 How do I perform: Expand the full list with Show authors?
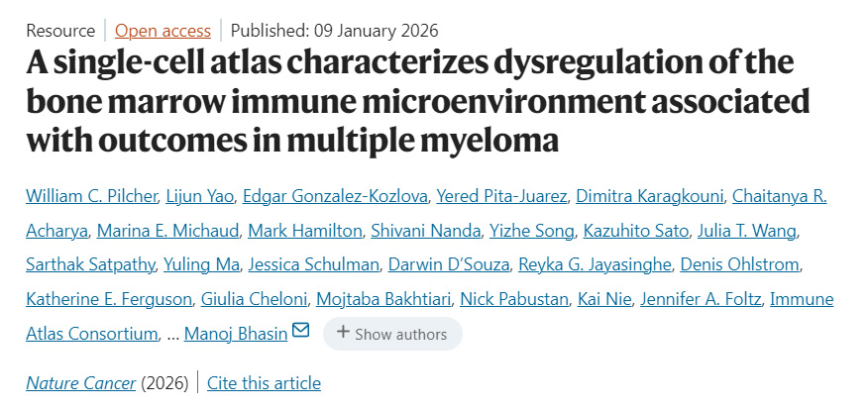point(392,334)
